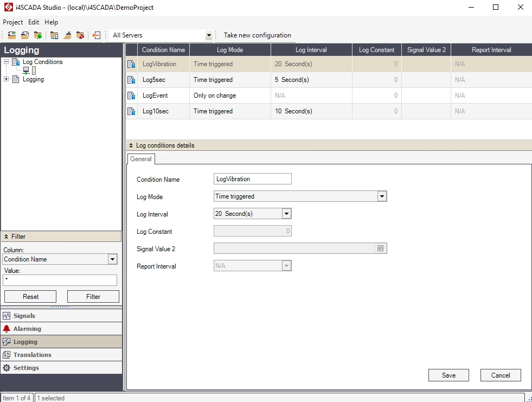Click the folder icon with red mark
532x402 pixels.
80,35
